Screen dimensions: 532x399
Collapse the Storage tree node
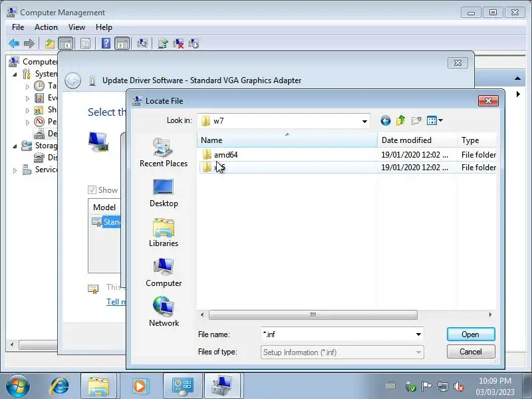click(15, 146)
